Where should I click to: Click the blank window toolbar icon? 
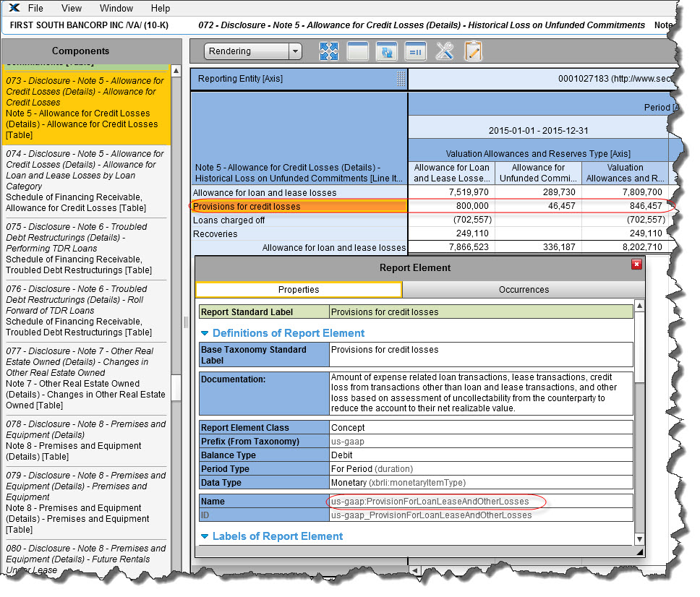(357, 51)
